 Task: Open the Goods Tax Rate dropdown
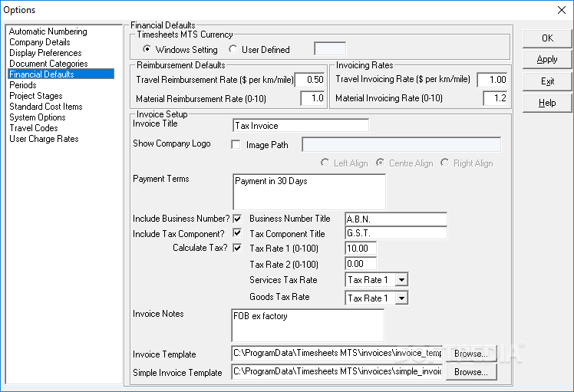click(401, 298)
